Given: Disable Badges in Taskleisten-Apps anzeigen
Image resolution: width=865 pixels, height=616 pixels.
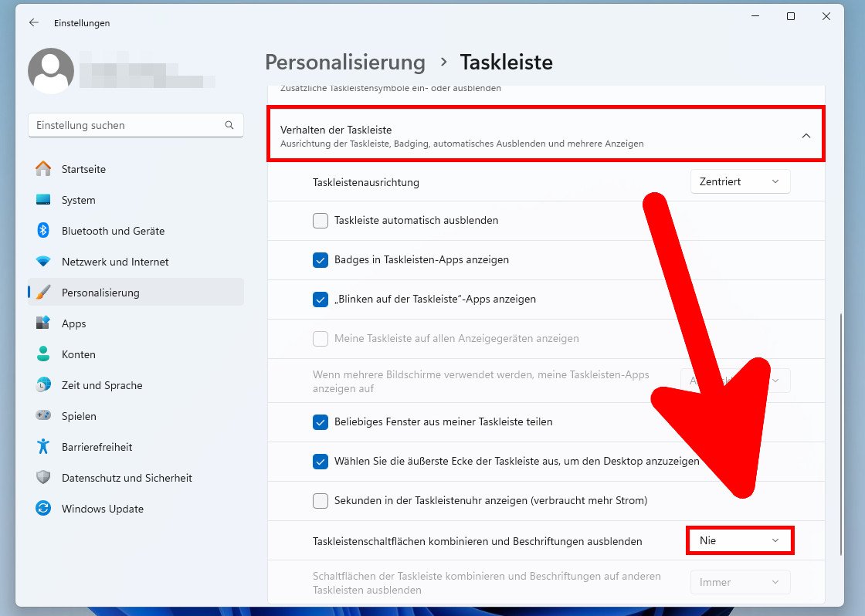Looking at the screenshot, I should (321, 260).
